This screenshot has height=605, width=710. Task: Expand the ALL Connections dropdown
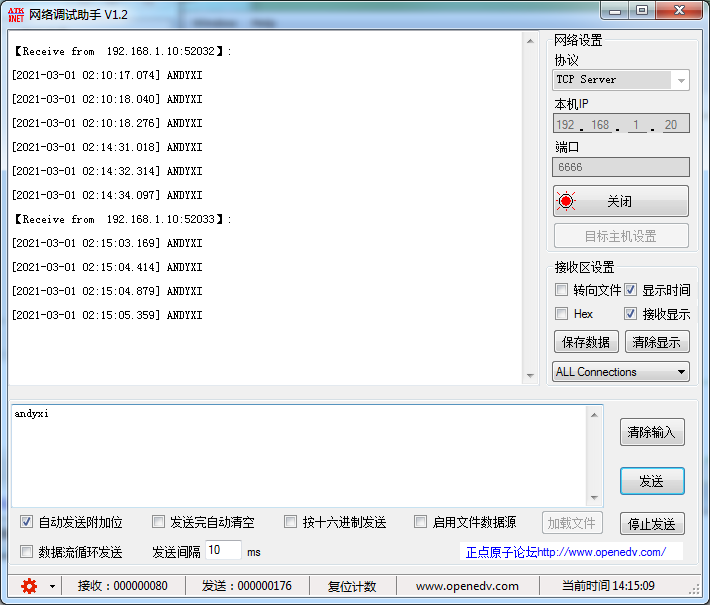[621, 372]
